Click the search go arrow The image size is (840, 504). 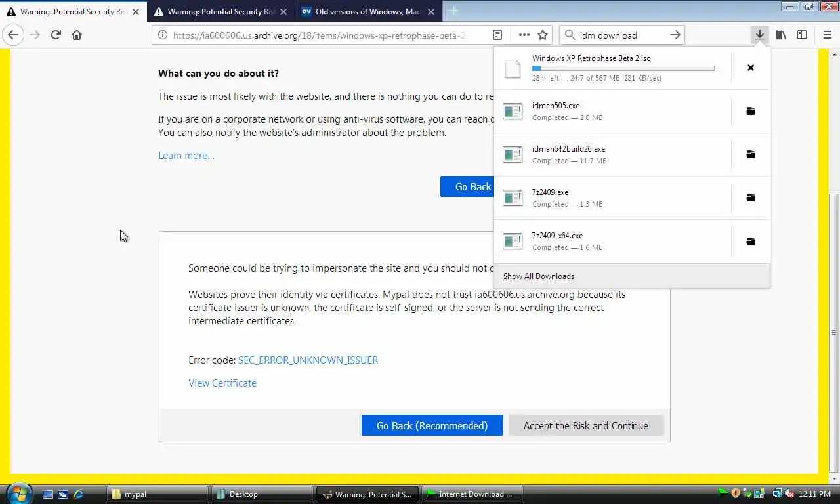point(675,35)
